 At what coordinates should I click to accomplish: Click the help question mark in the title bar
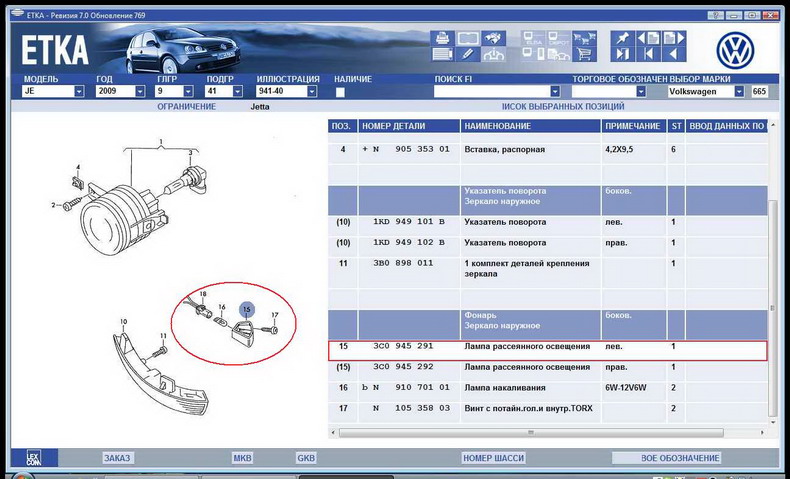coord(715,16)
